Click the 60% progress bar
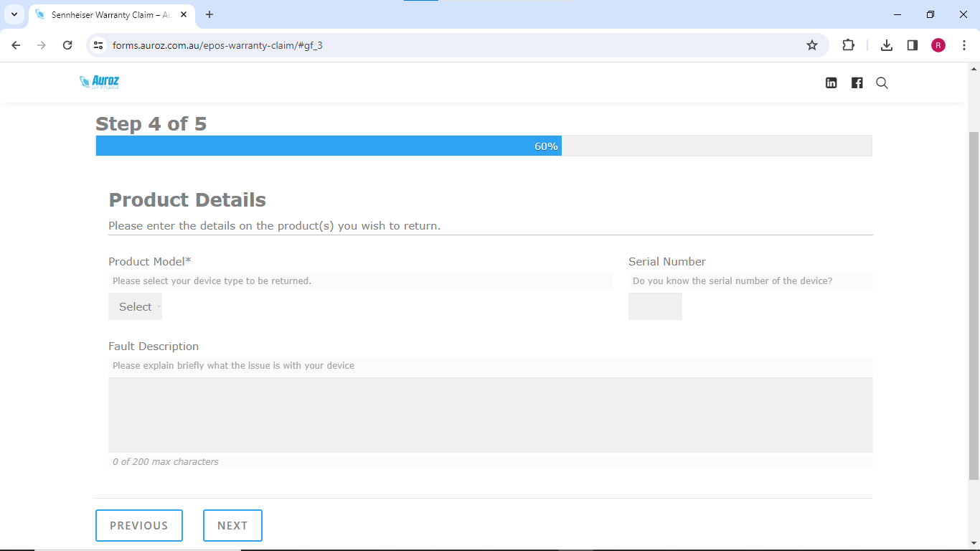The height and width of the screenshot is (551, 980). (x=329, y=146)
